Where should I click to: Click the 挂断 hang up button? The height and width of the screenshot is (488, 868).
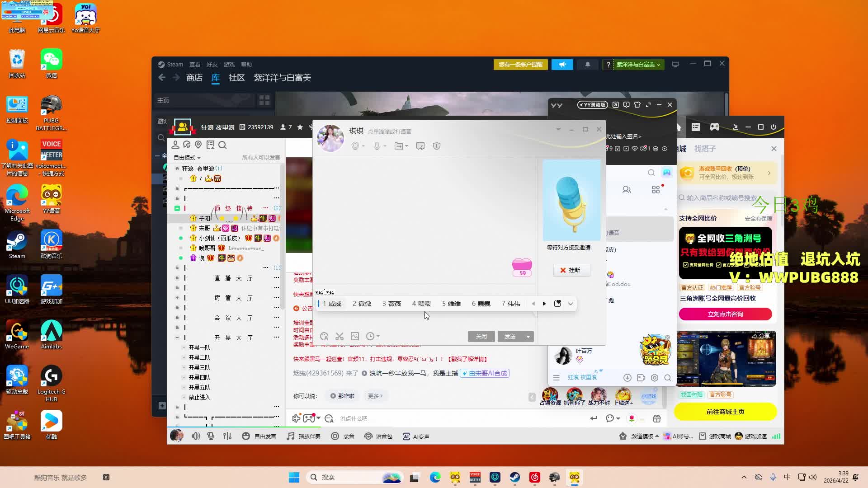(x=571, y=270)
